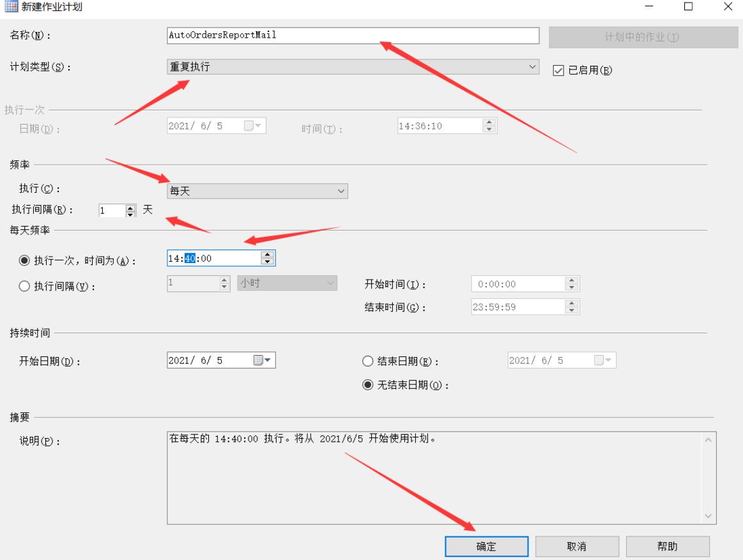Select the 结束日期 radio option
743x560 pixels.
369,360
